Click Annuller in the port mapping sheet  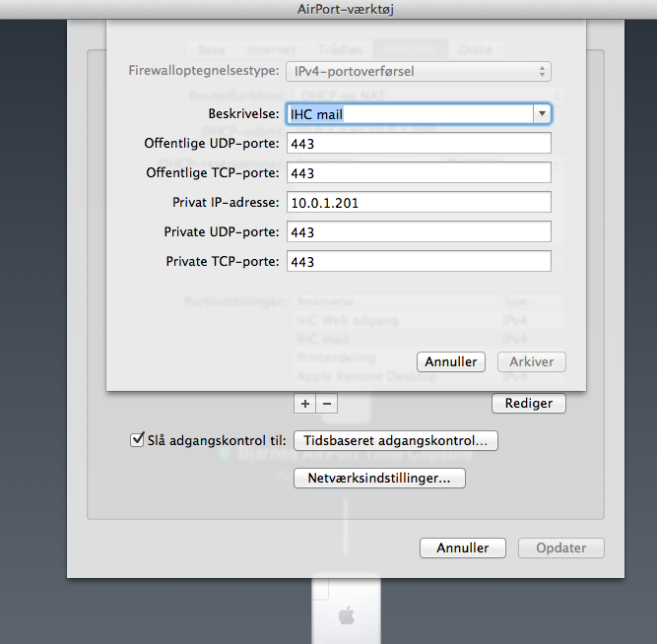pyautogui.click(x=451, y=361)
